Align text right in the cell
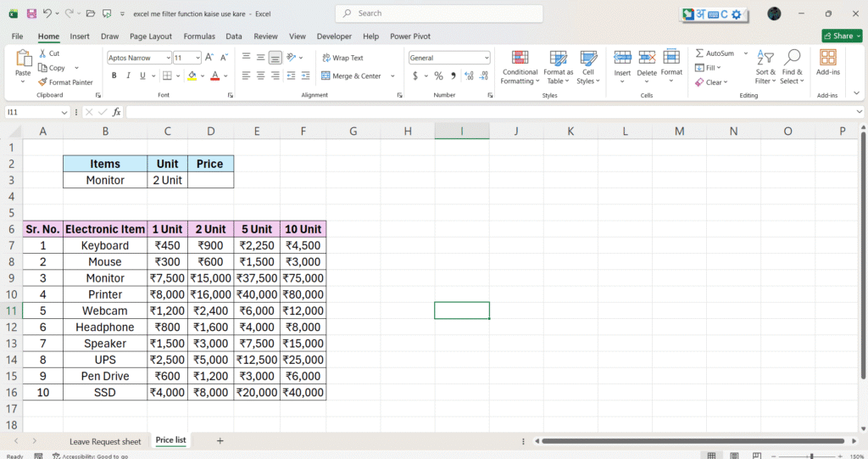The width and height of the screenshot is (868, 459). click(275, 76)
